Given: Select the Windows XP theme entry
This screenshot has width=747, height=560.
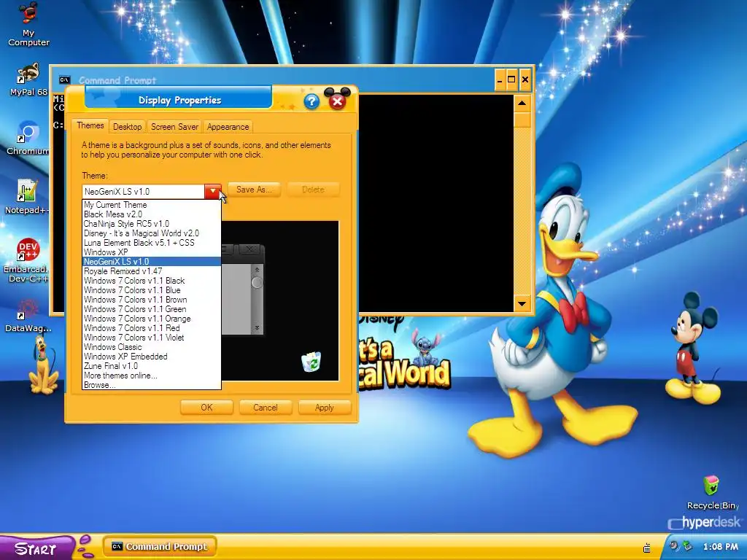Looking at the screenshot, I should click(152, 252).
